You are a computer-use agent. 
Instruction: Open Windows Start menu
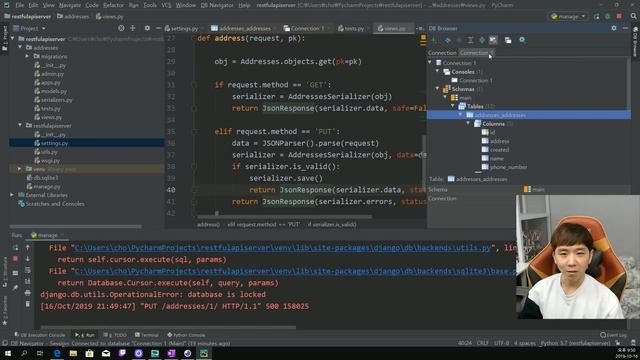(x=8, y=353)
